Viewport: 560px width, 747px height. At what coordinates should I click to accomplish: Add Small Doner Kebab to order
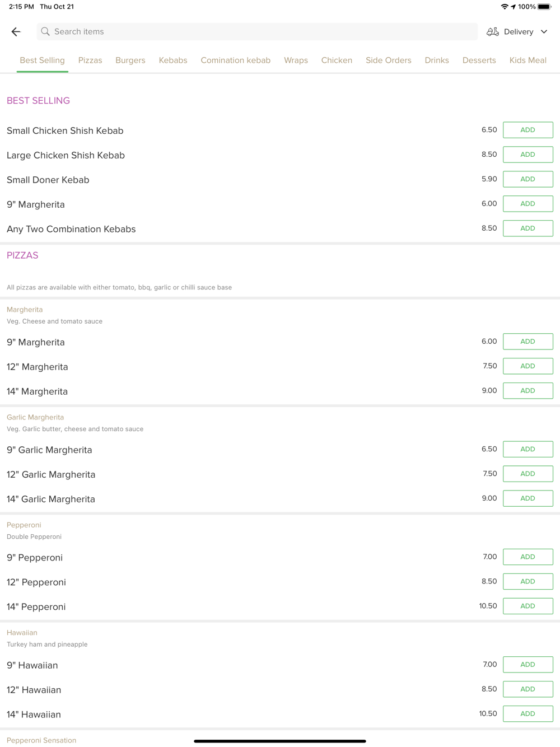pos(528,179)
